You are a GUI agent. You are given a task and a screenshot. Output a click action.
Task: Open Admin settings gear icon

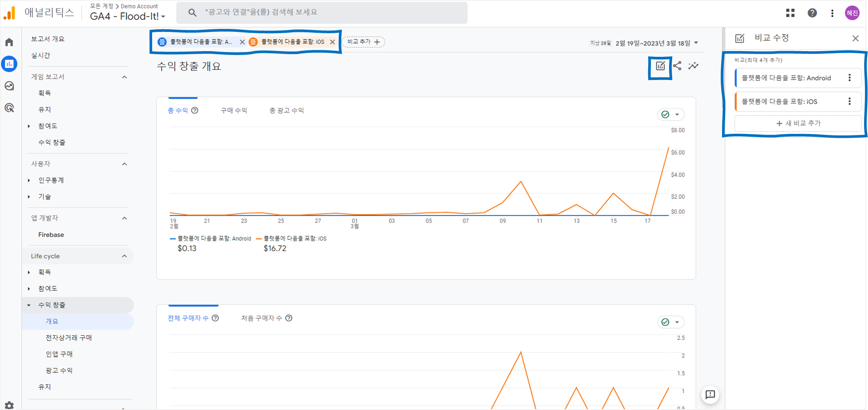9,405
